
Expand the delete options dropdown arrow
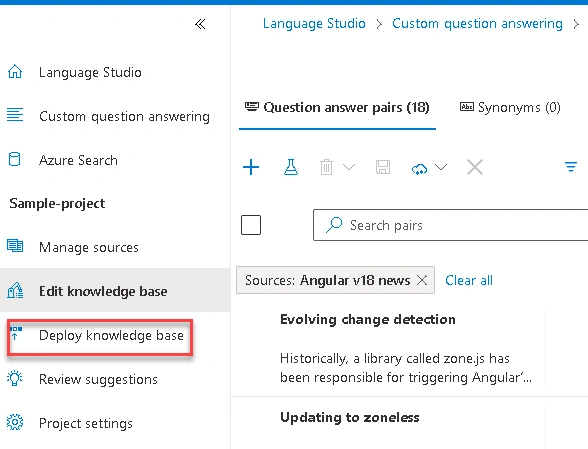tap(349, 167)
